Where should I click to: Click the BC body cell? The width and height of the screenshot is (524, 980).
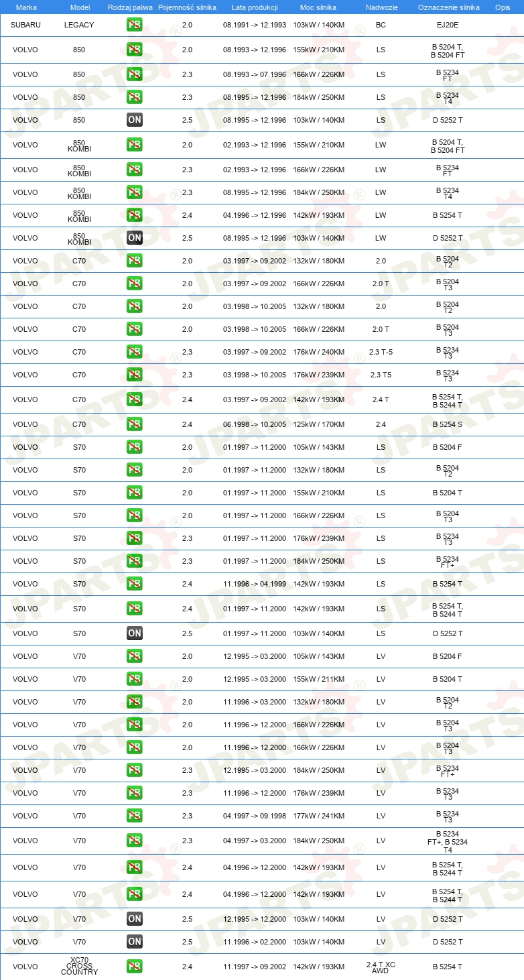click(381, 25)
